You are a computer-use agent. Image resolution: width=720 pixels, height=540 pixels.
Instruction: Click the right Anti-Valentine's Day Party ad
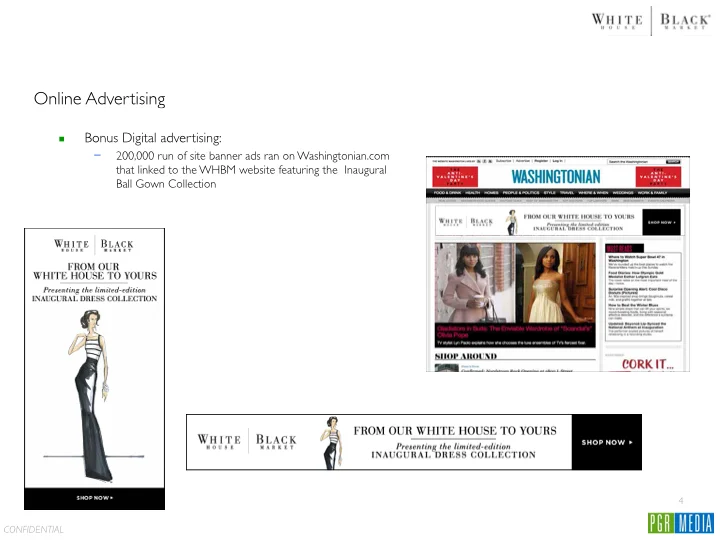[658, 177]
